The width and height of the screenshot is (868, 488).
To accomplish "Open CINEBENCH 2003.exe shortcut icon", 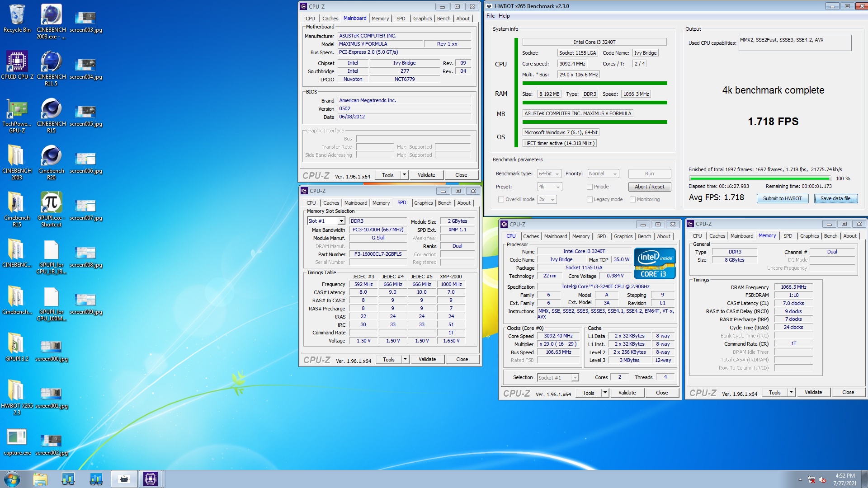I will [51, 22].
